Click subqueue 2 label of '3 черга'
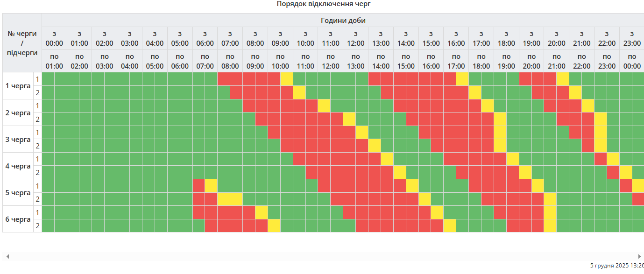The image size is (644, 274). click(37, 146)
